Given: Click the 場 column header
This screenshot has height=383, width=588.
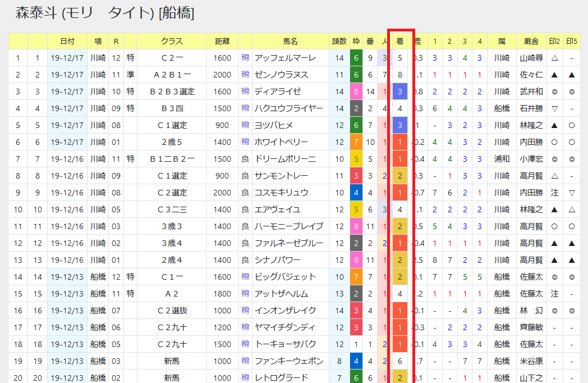Looking at the screenshot, I should pyautogui.click(x=98, y=42).
